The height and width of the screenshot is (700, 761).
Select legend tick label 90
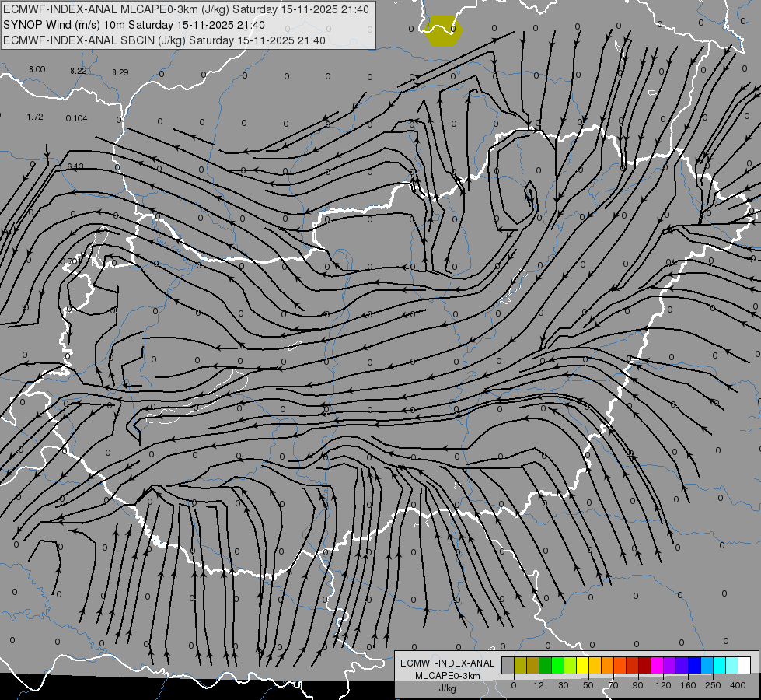click(637, 685)
